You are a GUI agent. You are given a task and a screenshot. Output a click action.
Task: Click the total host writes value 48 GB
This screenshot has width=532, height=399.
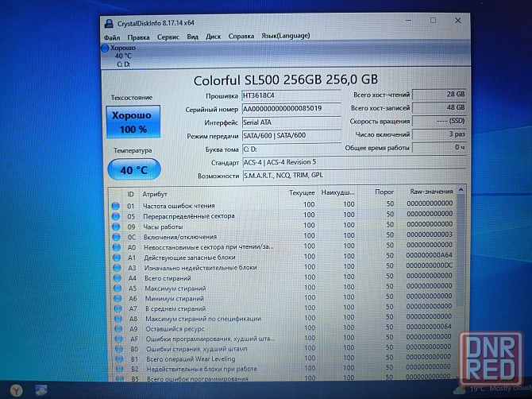[x=439, y=107]
